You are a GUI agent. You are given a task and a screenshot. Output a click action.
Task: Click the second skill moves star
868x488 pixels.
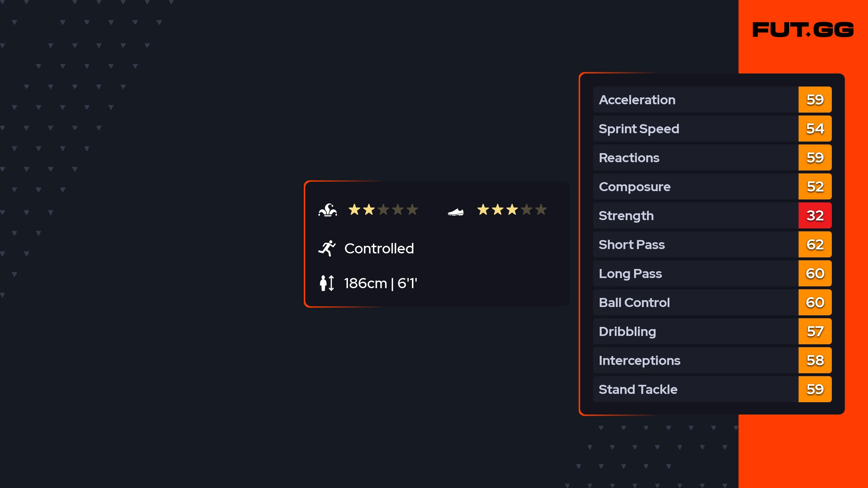point(369,210)
